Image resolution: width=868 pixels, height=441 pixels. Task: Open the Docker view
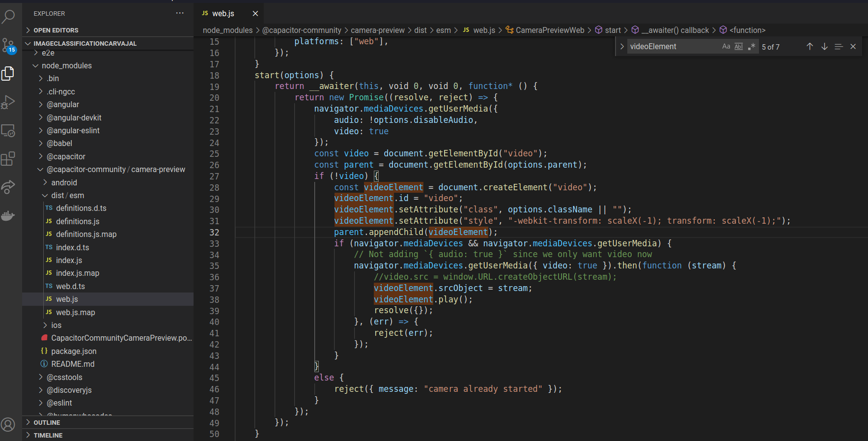pos(8,215)
